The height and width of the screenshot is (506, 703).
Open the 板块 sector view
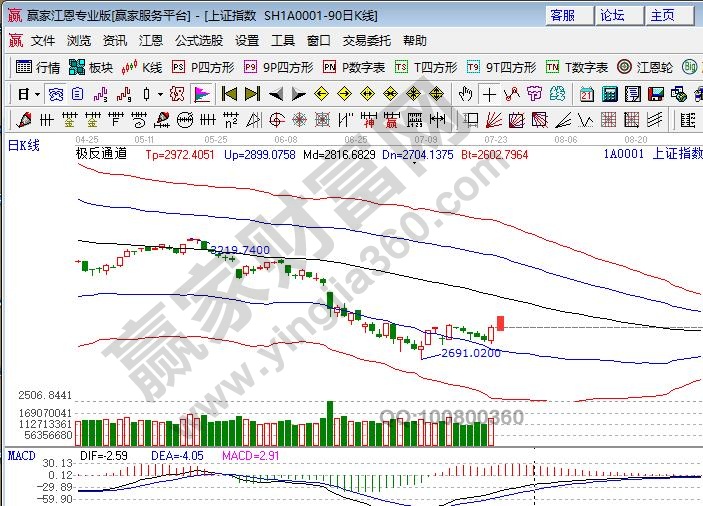click(x=90, y=68)
